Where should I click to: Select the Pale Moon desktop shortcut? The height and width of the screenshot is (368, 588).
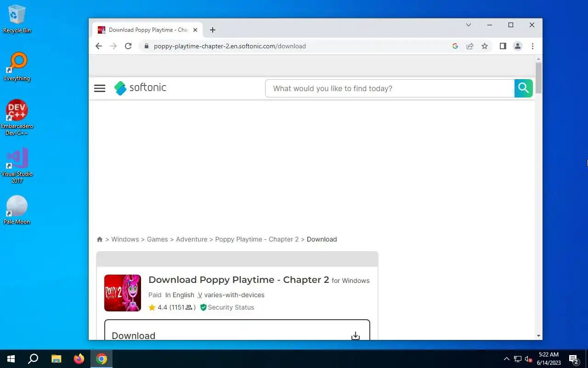point(17,210)
